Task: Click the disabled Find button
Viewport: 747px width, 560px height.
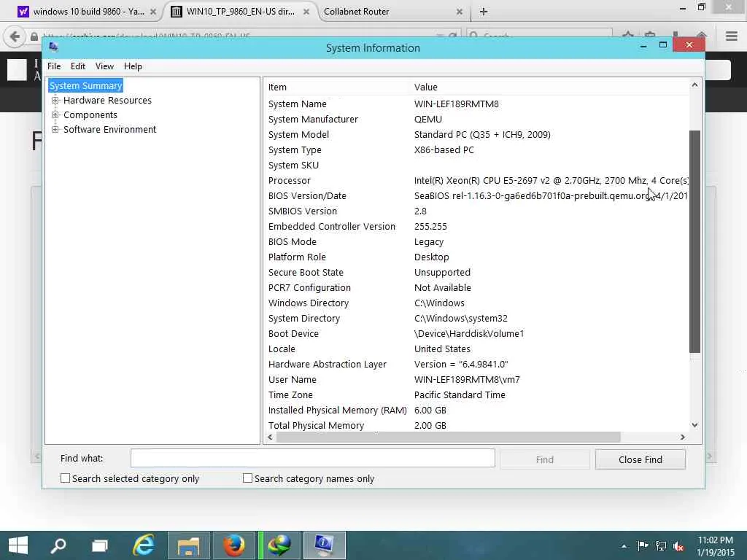Action: point(544,459)
